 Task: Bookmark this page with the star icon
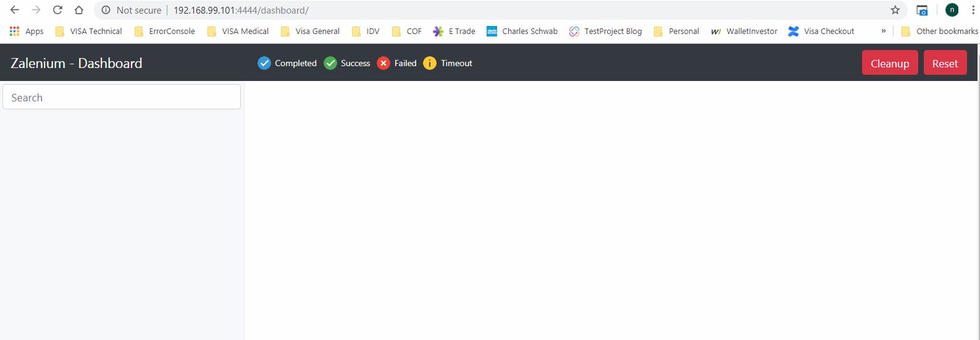click(895, 10)
